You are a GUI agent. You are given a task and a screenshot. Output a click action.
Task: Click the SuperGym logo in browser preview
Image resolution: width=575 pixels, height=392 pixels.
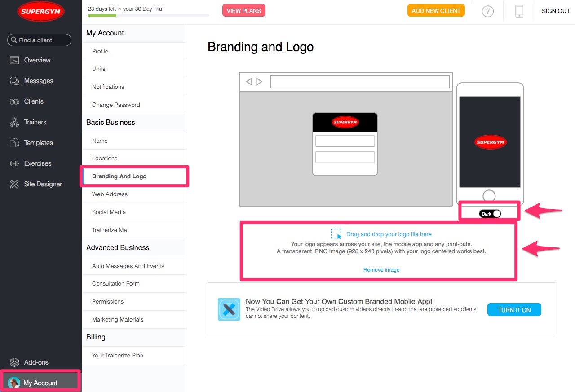tap(345, 122)
